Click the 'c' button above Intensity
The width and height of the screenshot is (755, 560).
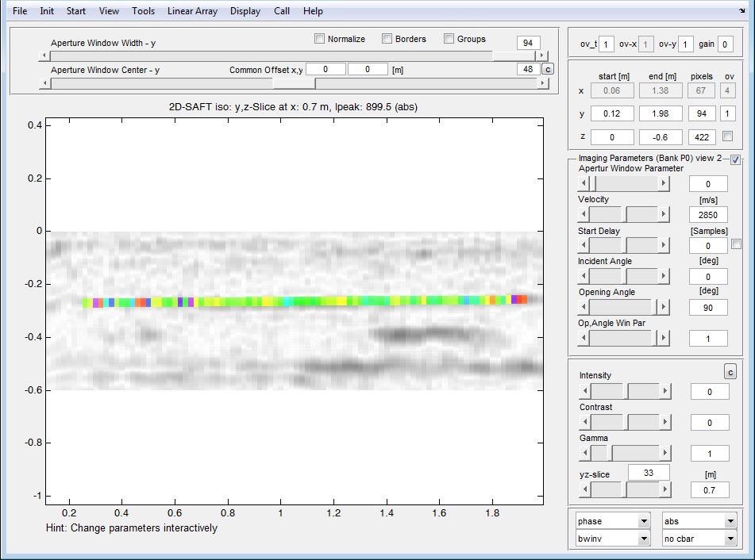pyautogui.click(x=730, y=372)
